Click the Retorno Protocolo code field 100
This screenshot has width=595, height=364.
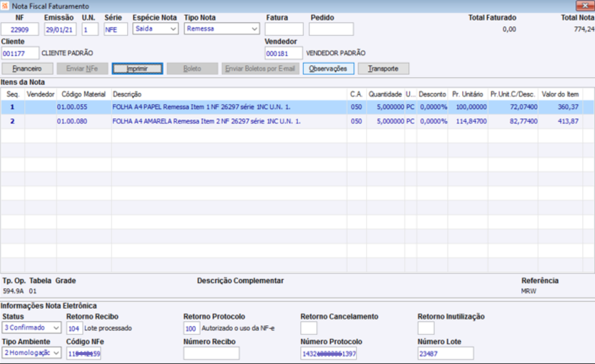tap(191, 329)
